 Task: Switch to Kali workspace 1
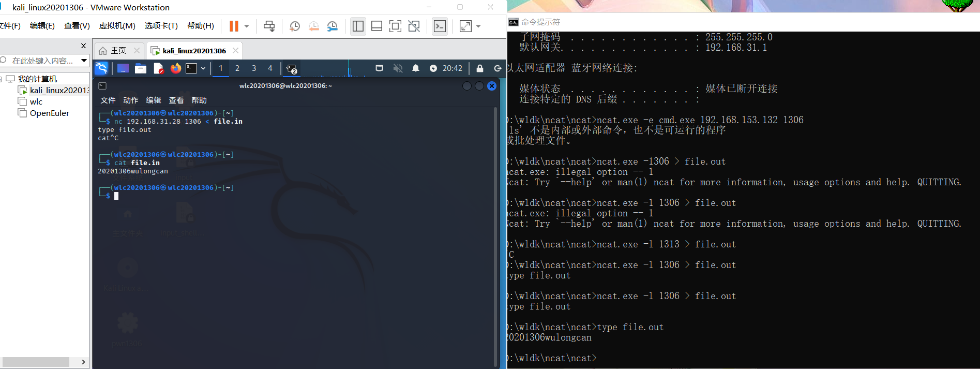click(221, 68)
